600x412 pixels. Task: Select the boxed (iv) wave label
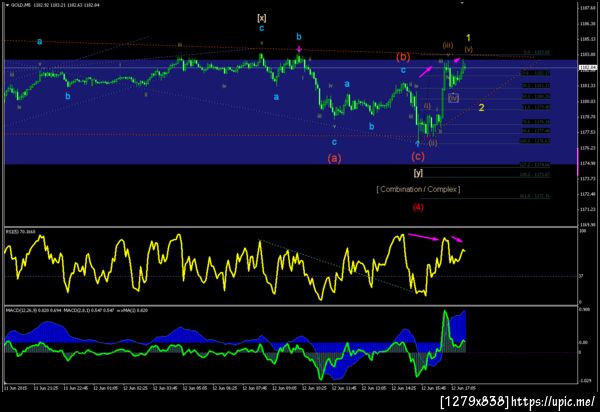[x=453, y=98]
